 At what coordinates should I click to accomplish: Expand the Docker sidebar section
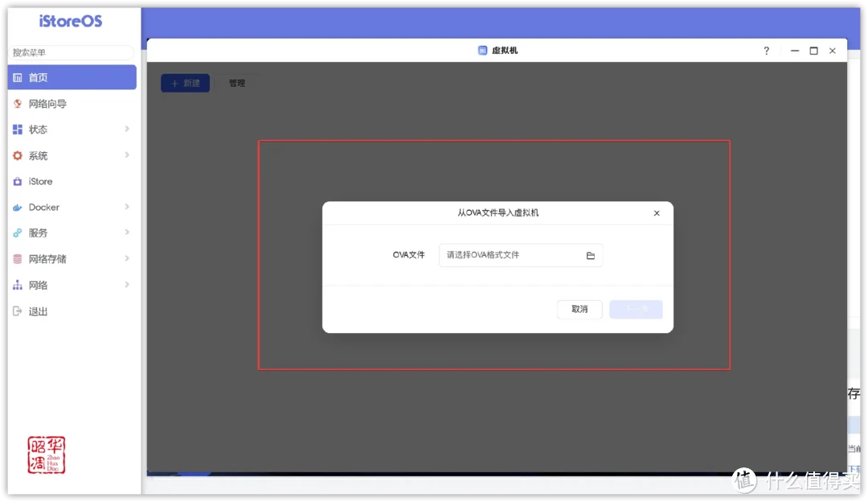coord(127,207)
